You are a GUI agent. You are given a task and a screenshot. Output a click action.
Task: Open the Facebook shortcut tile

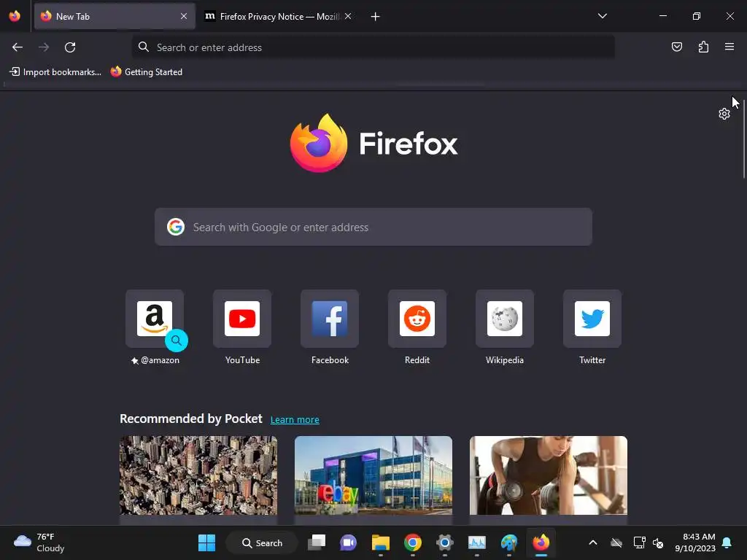pyautogui.click(x=330, y=319)
